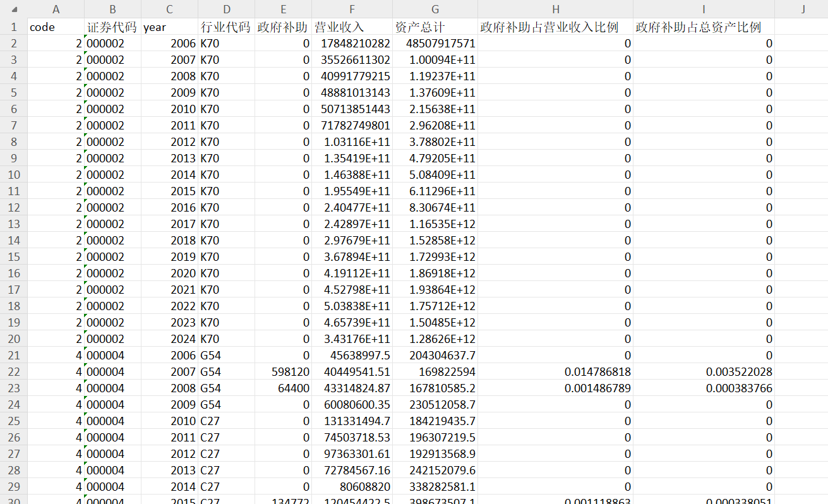
Task: Select column B header
Action: point(113,9)
